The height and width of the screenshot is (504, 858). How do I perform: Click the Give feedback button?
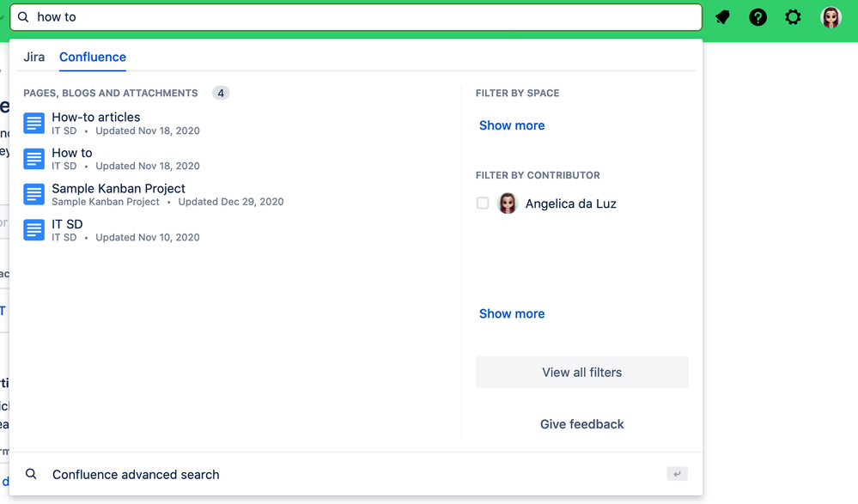(581, 424)
